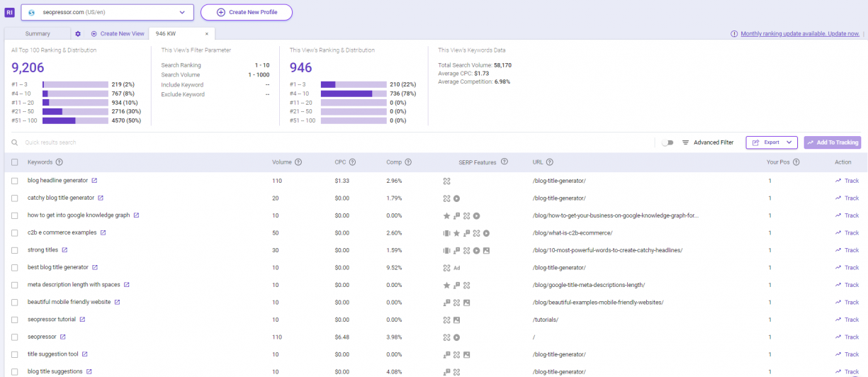Click the Advanced Filter lines icon
Screen dimensions: 868x377
click(x=685, y=142)
